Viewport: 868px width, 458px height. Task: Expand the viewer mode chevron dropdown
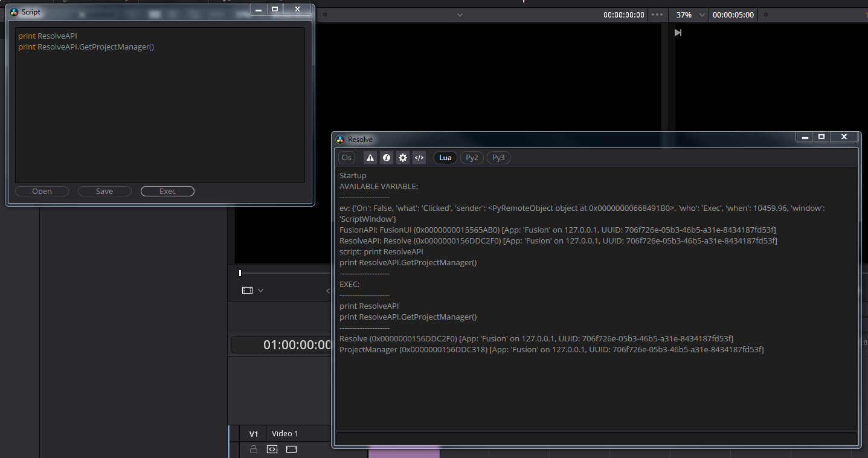coord(260,290)
